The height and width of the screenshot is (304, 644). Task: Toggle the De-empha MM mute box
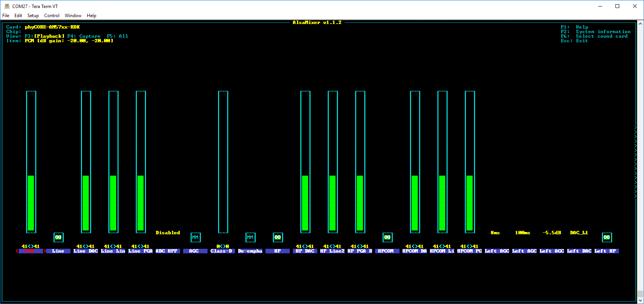pos(250,237)
